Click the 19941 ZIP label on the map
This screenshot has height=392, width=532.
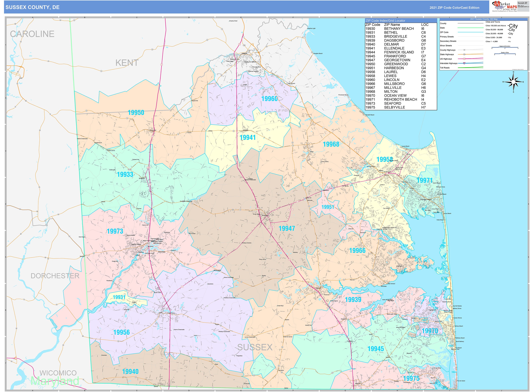point(248,137)
